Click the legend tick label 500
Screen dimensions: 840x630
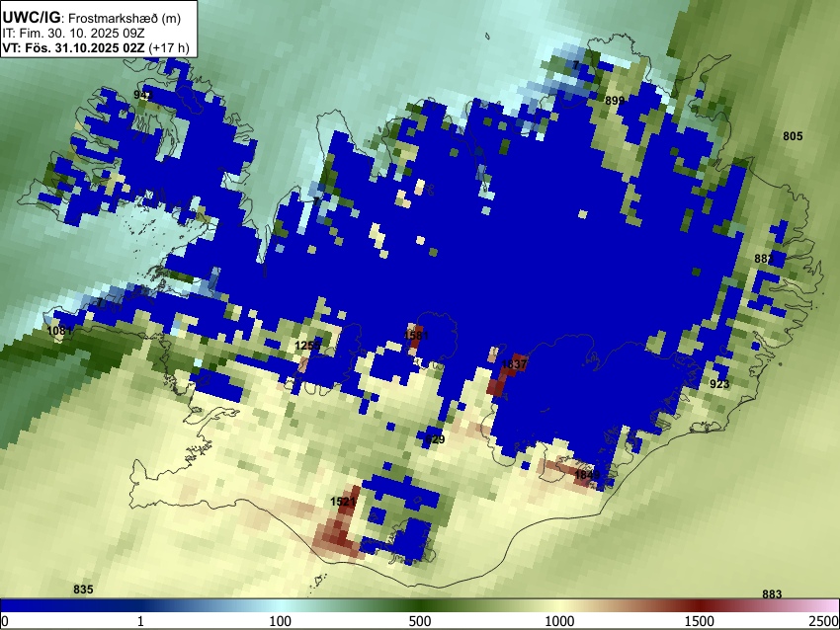[420, 621]
